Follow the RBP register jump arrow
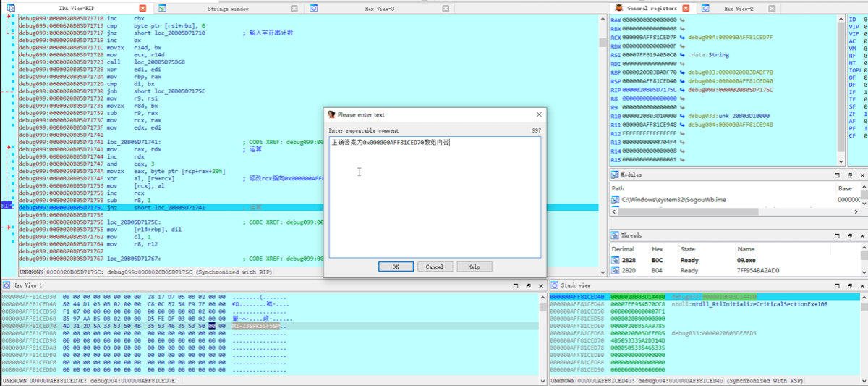868x386 pixels. tap(683, 72)
